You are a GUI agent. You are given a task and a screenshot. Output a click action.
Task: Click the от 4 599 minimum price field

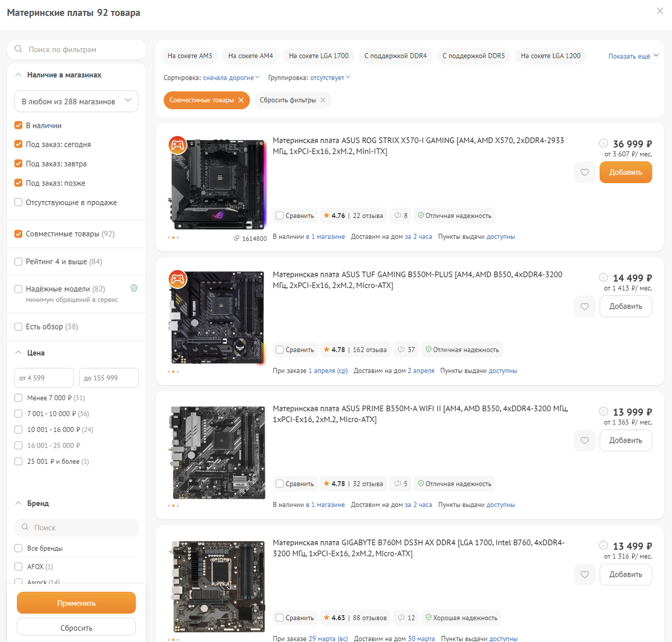coord(44,378)
